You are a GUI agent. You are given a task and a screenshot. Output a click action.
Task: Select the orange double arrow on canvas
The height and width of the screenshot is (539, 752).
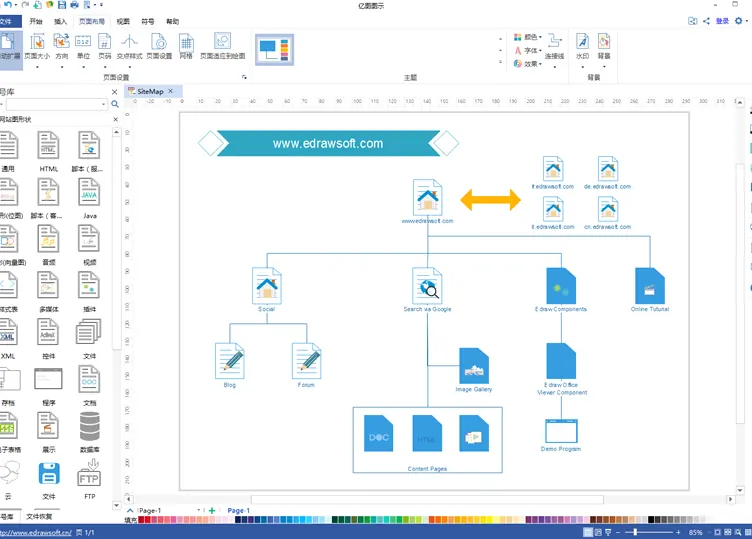coord(490,200)
